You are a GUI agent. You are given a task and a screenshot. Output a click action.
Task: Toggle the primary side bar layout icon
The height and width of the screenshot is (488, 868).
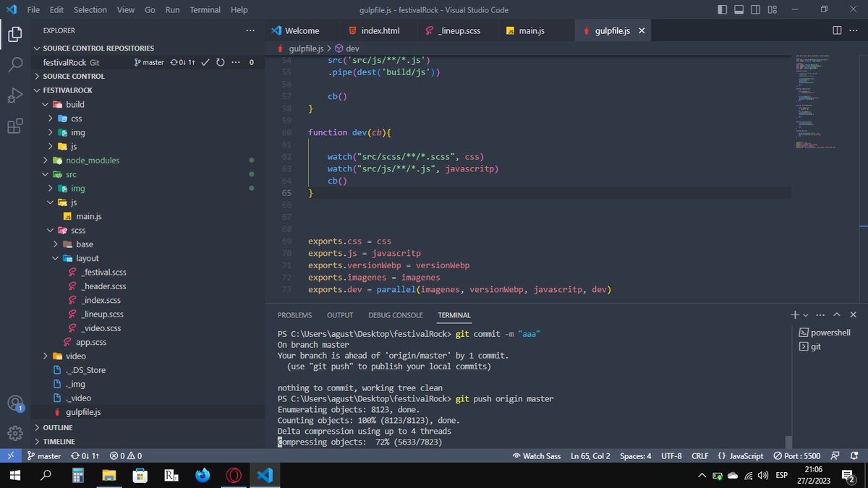click(723, 9)
